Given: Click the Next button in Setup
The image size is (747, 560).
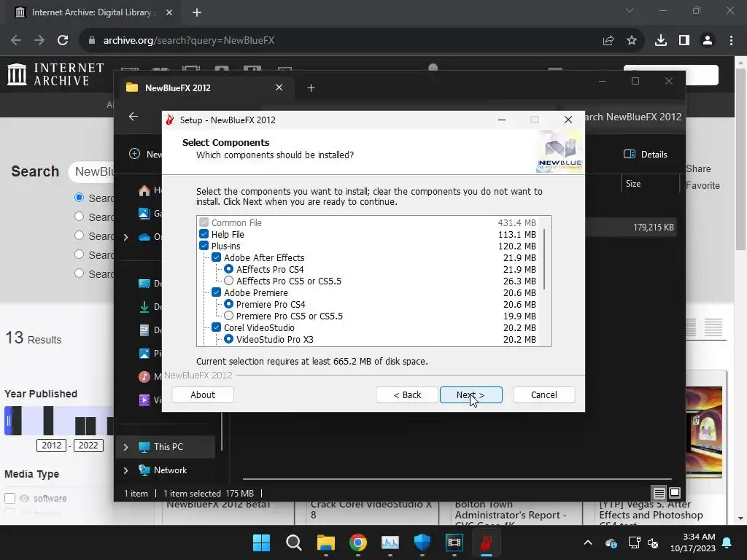Looking at the screenshot, I should click(471, 394).
